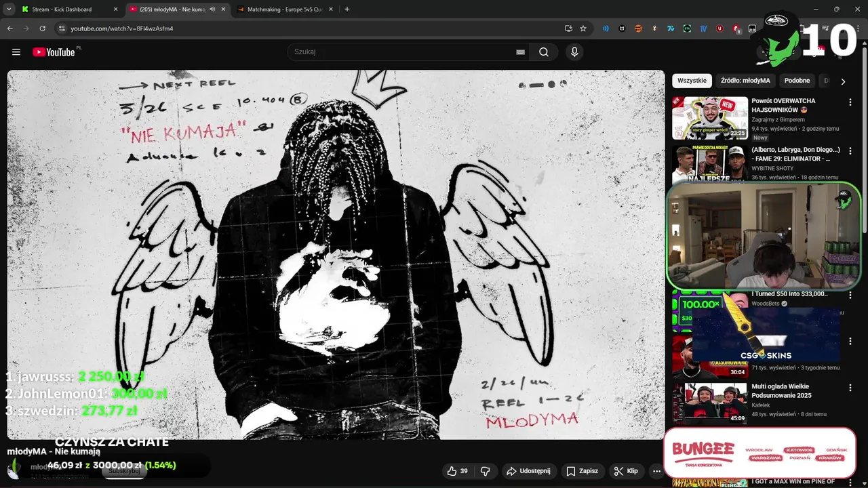
Task: Open the FAME 29: ELIMINATOR video title
Action: [795, 154]
